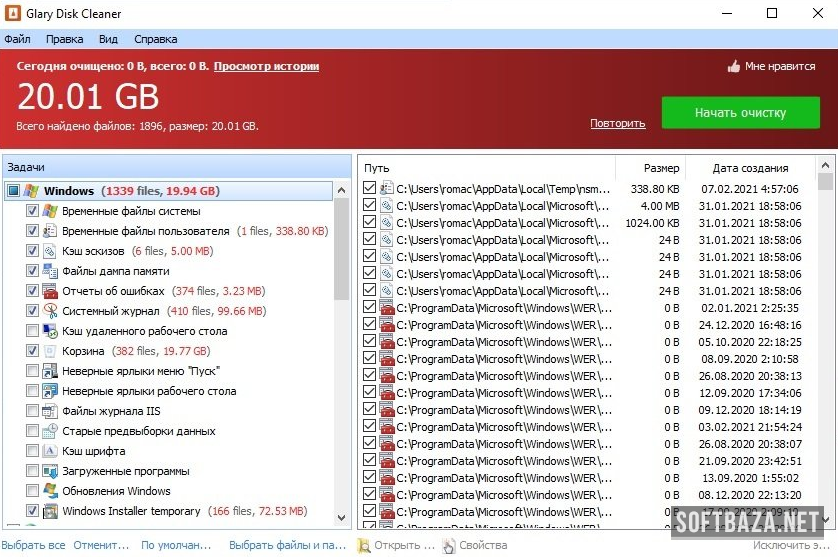Click the task list scrollbar down arrow
Viewport: 838px width, 557px height.
click(x=342, y=518)
